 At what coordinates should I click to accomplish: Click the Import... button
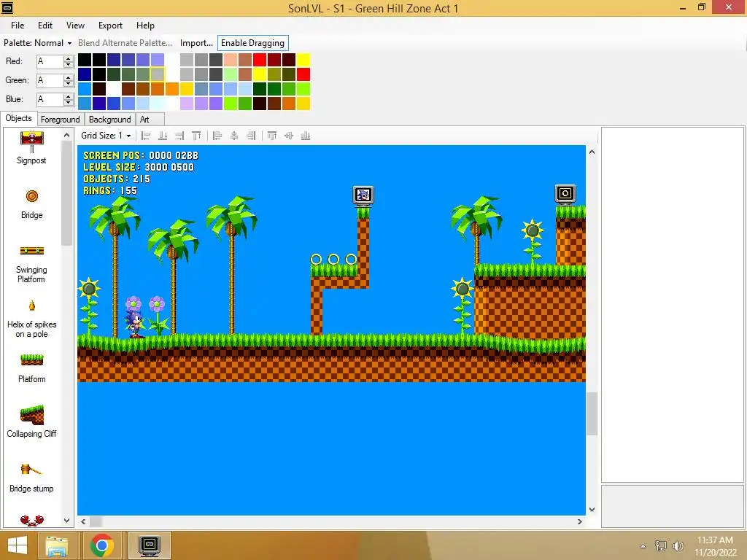pyautogui.click(x=196, y=43)
